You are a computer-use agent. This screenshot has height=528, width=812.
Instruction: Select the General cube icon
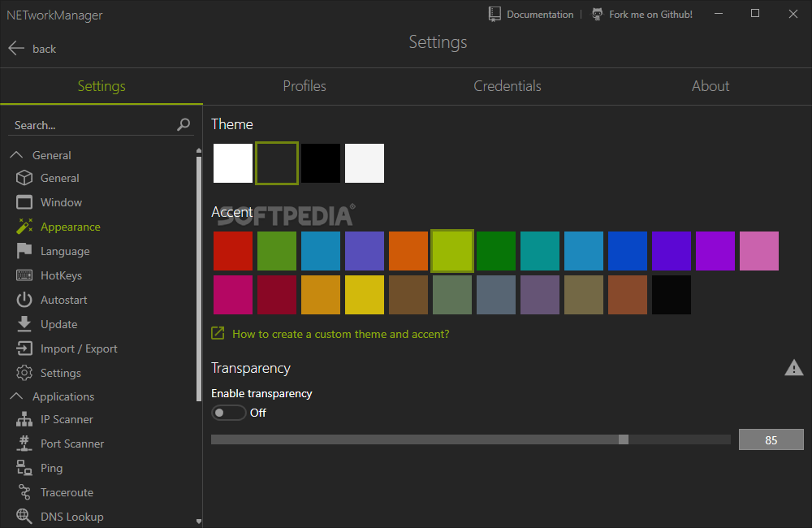pyautogui.click(x=24, y=178)
